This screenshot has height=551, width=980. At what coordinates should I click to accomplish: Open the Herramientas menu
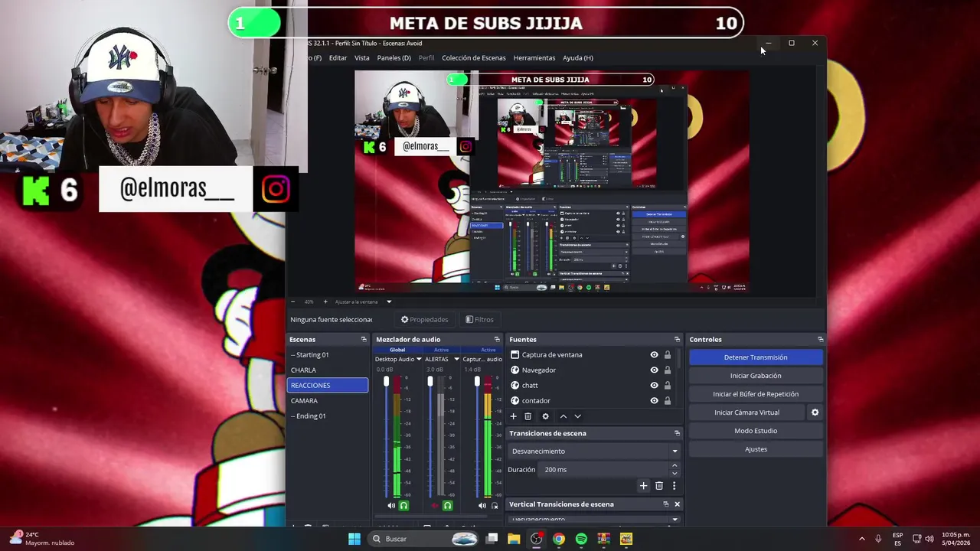pos(534,58)
